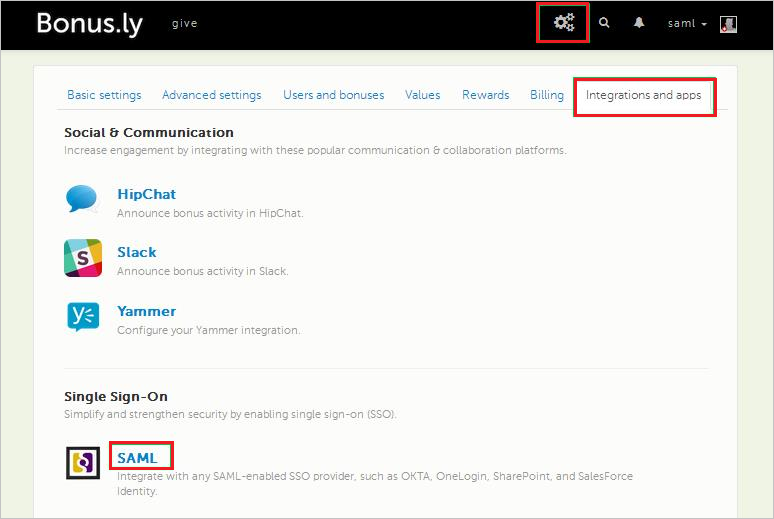This screenshot has width=774, height=519.
Task: Click 'Announce bonus activity in Slack.' text
Action: [203, 271]
